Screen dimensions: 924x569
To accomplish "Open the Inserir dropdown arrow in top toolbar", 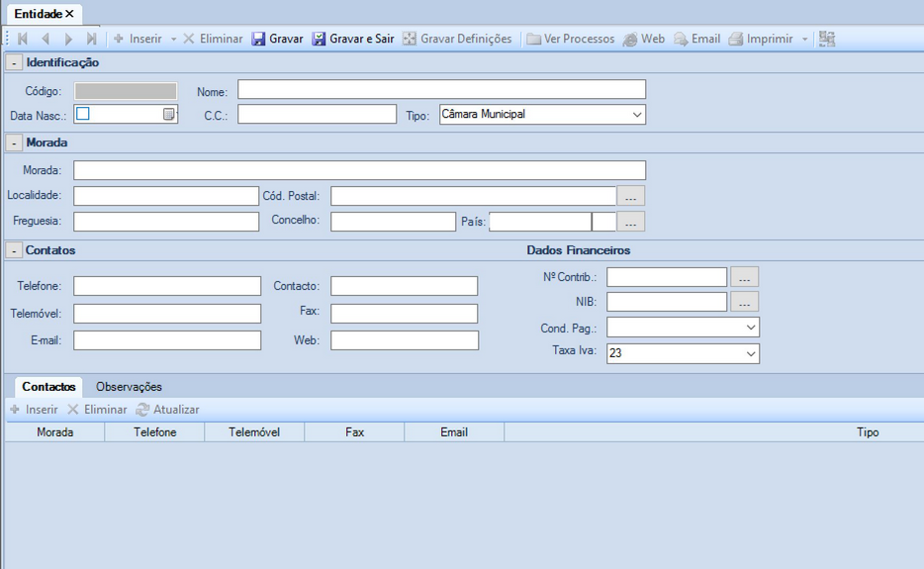I will coord(174,39).
